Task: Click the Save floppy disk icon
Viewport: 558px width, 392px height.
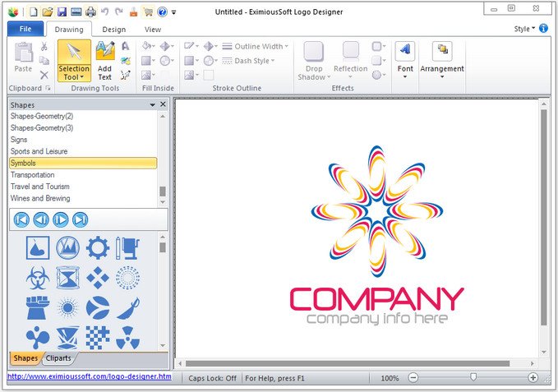Action: [x=62, y=12]
